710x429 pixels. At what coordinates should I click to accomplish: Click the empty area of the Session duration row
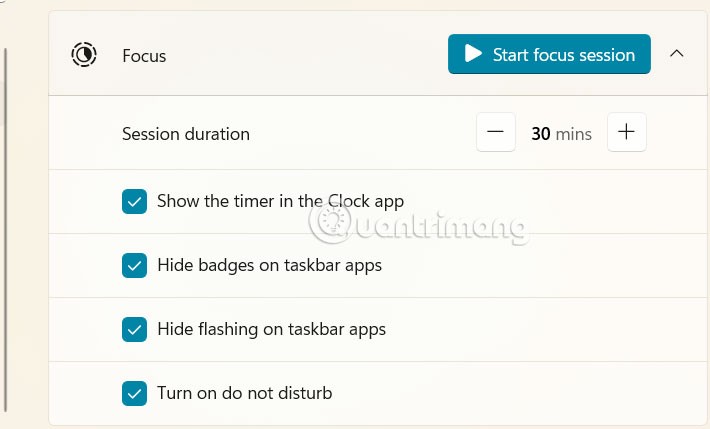[x=362, y=134]
